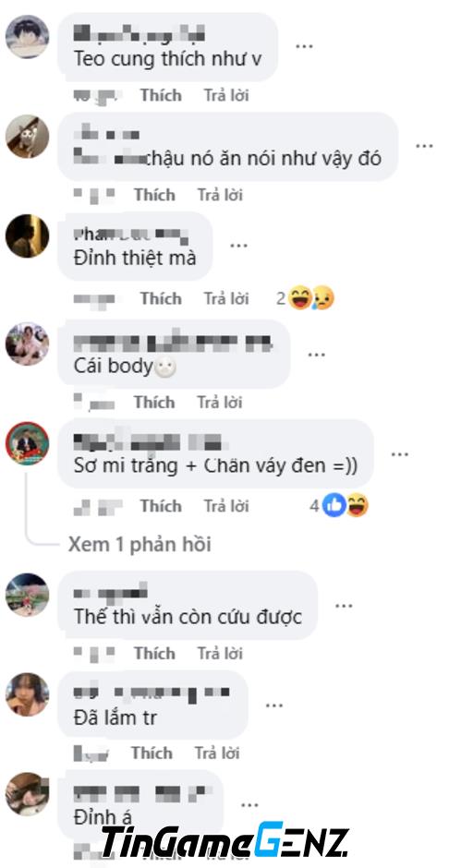Open options for 'chậu nó ăn nói như vậy đó' comment
The height and width of the screenshot is (868, 449).
[x=424, y=146]
